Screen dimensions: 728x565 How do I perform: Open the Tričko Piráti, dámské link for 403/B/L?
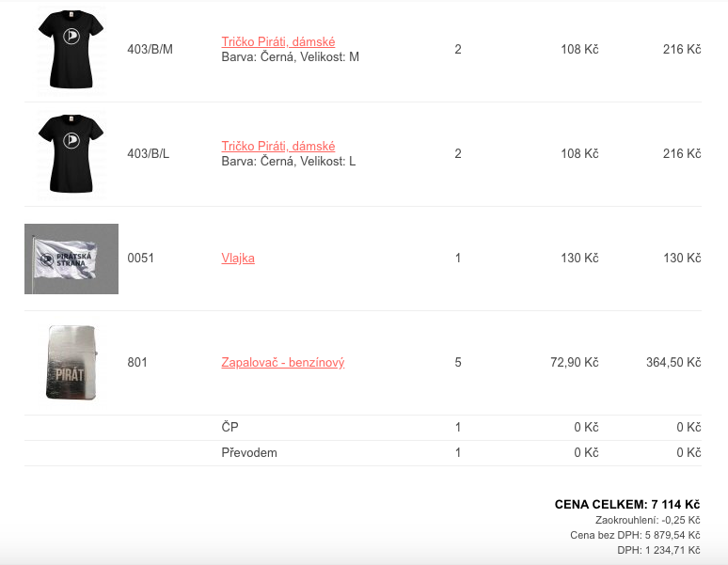278,146
